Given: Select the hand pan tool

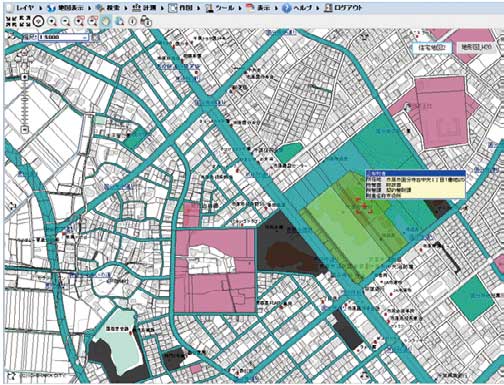Looking at the screenshot, I should pyautogui.click(x=106, y=22).
